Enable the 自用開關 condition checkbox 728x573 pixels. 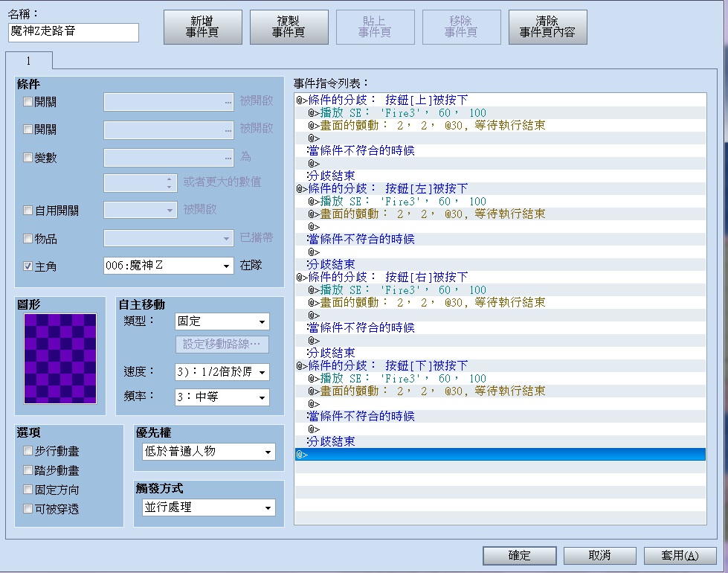coord(28,211)
